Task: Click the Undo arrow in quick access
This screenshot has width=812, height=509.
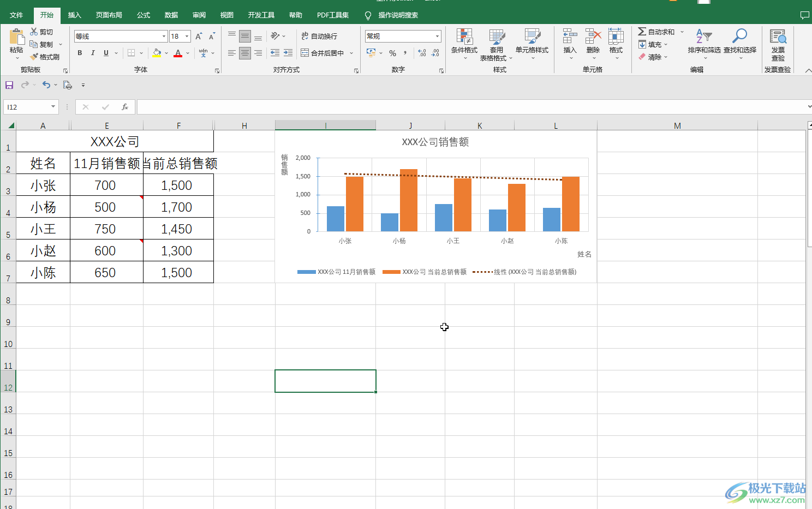Action: coord(46,85)
